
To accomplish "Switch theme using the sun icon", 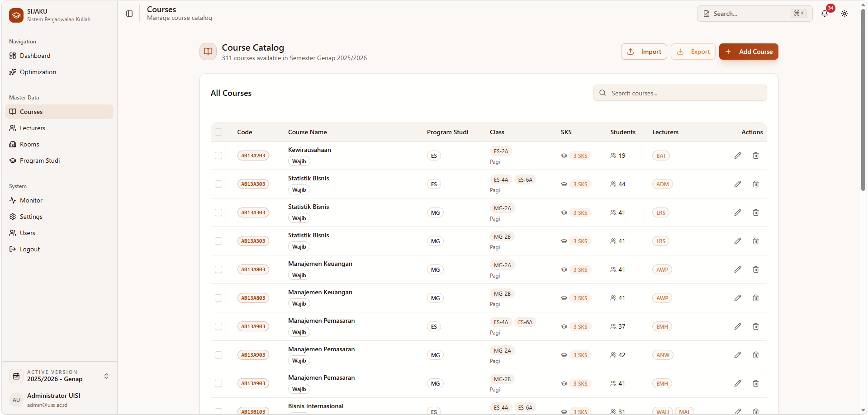I will (844, 14).
